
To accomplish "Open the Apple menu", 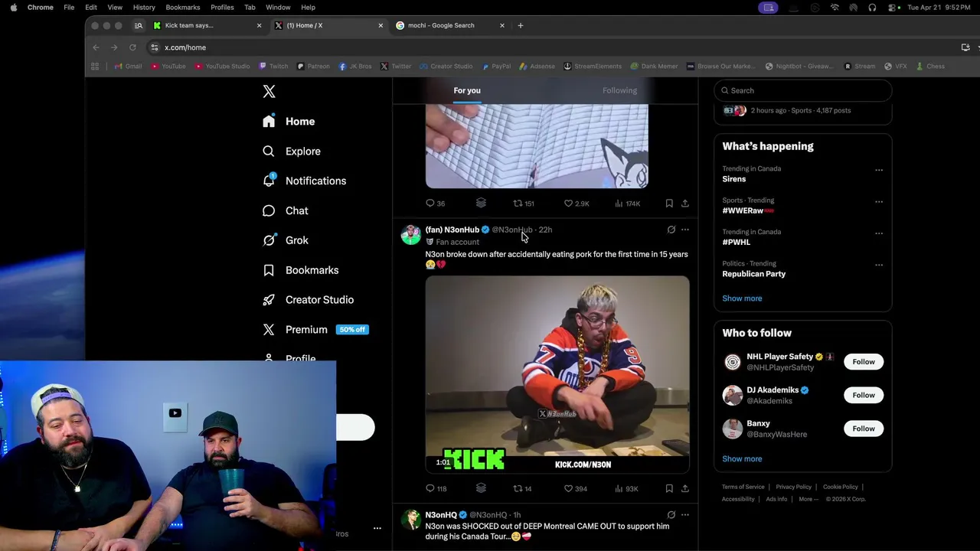I will (13, 8).
